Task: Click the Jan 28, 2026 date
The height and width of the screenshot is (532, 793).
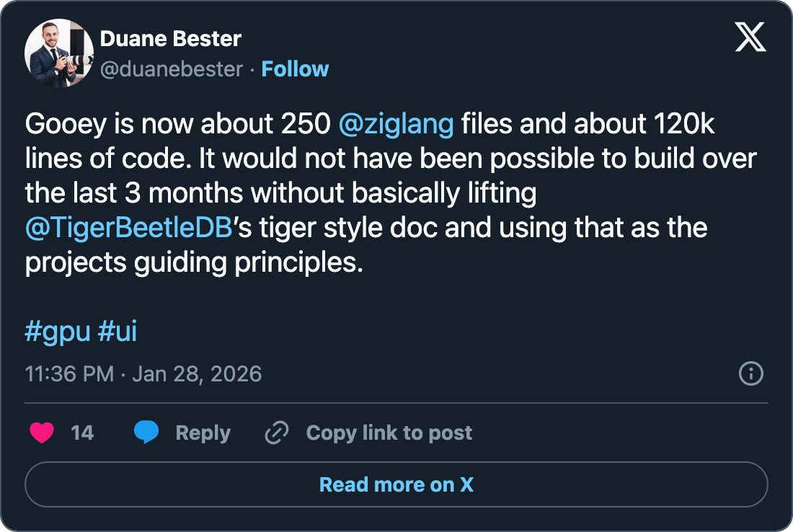Action: point(197,374)
